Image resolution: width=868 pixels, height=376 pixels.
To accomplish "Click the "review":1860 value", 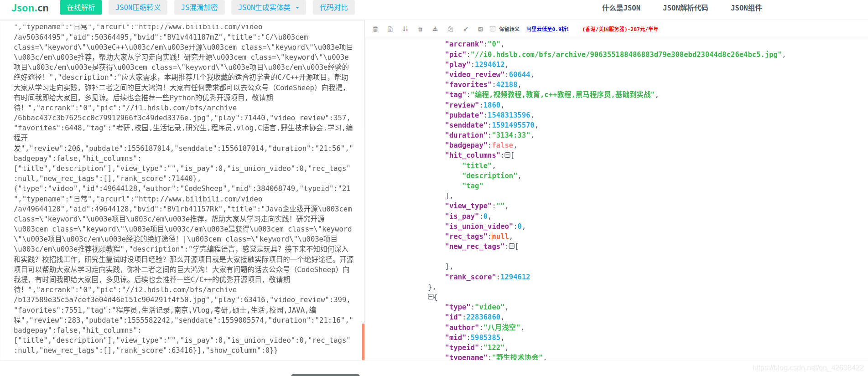I will 492,105.
